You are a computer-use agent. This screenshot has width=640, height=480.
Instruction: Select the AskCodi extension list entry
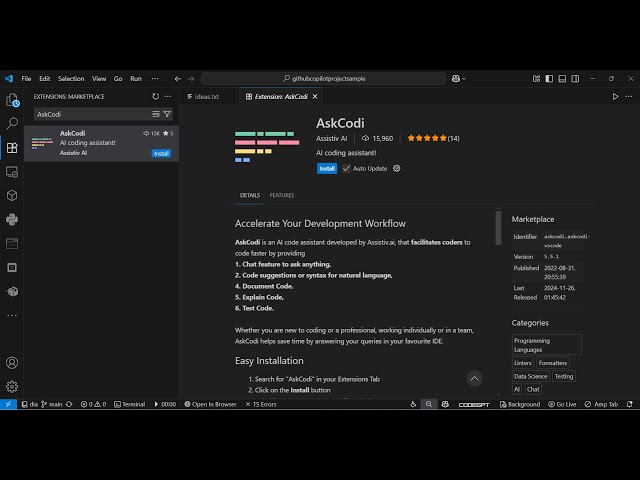(x=101, y=143)
